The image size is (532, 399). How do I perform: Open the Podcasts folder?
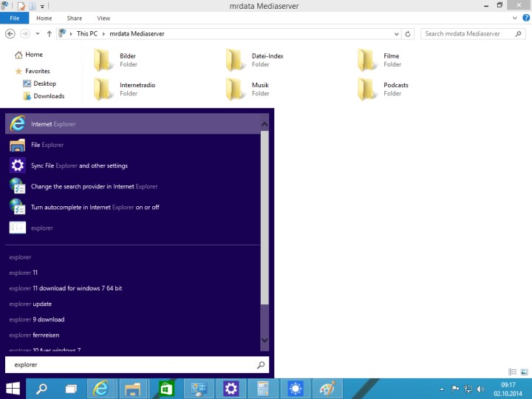point(383,89)
